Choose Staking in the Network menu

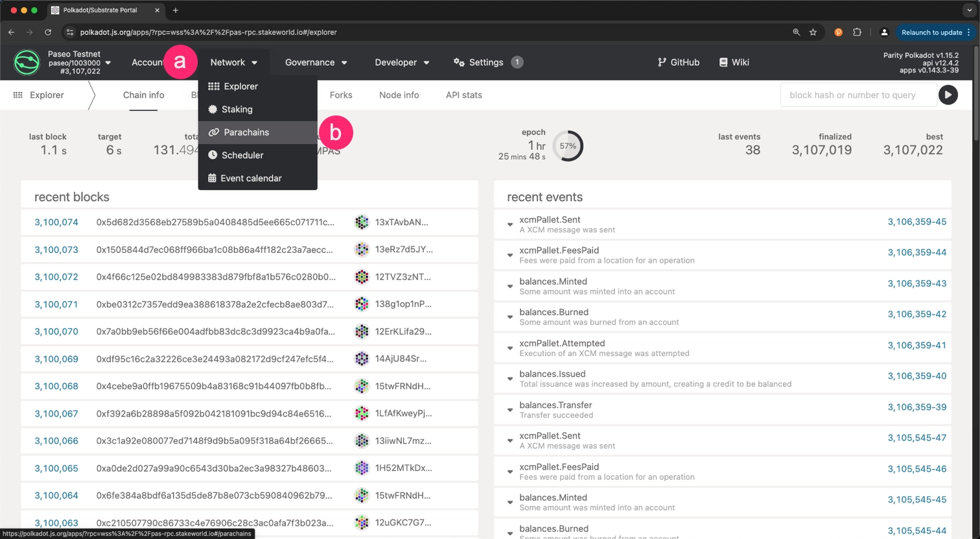click(237, 110)
